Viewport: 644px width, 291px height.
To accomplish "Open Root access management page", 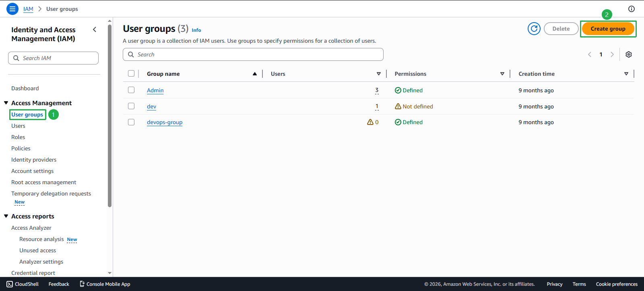I will coord(43,182).
